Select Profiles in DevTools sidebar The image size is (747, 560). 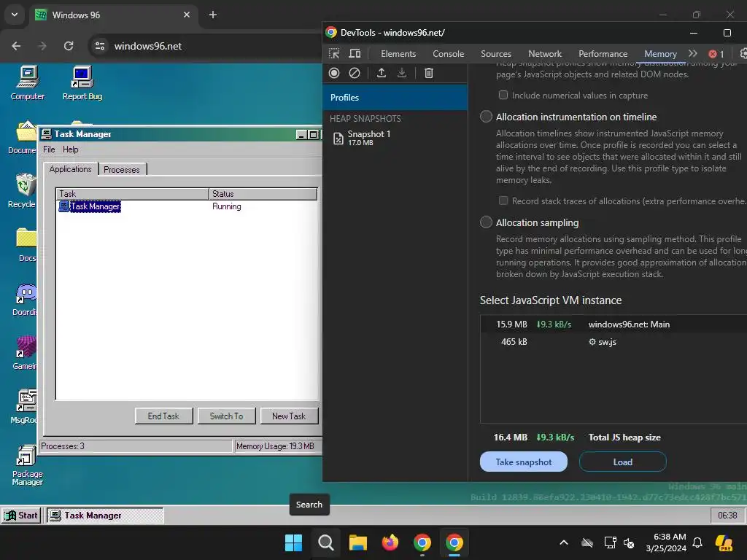coord(395,97)
